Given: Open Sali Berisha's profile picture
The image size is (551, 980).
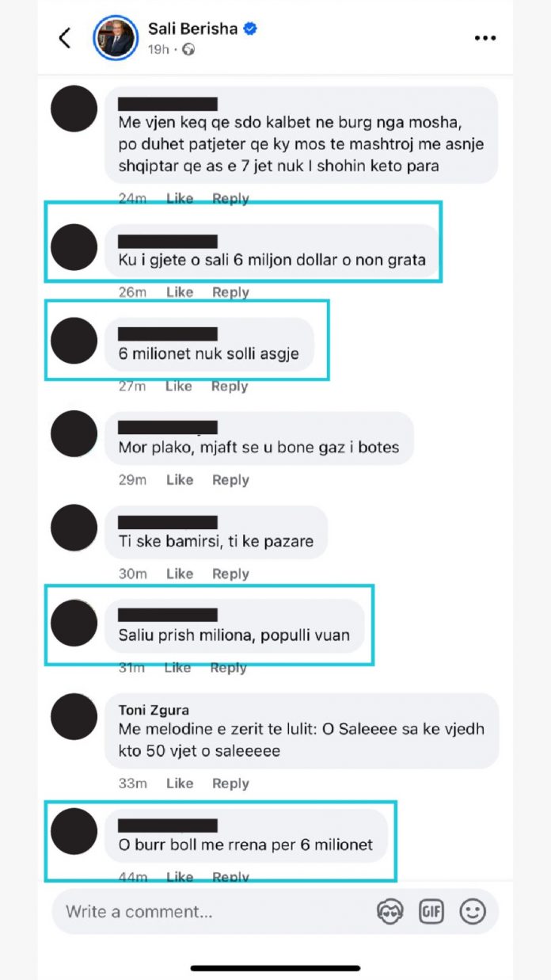Looking at the screenshot, I should tap(116, 37).
